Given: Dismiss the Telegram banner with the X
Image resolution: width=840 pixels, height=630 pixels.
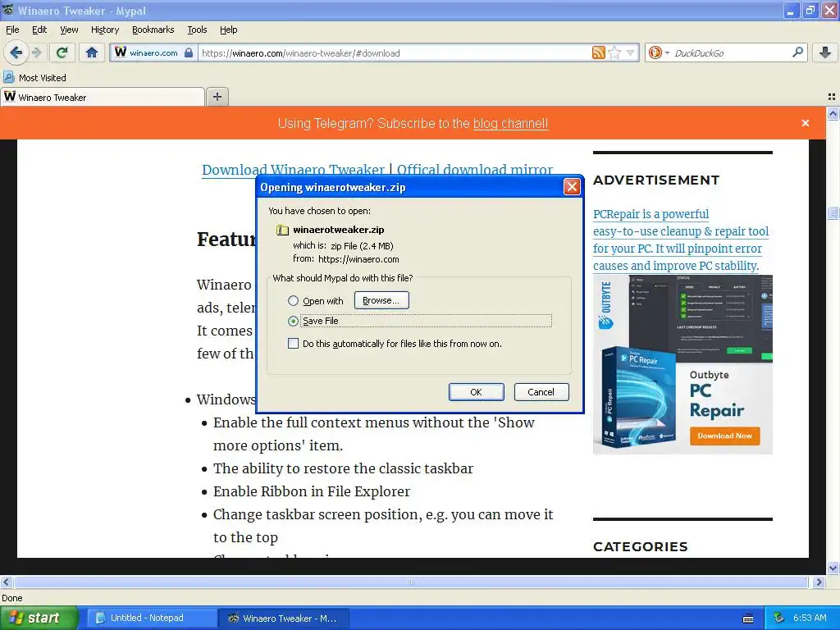Looking at the screenshot, I should pos(806,123).
